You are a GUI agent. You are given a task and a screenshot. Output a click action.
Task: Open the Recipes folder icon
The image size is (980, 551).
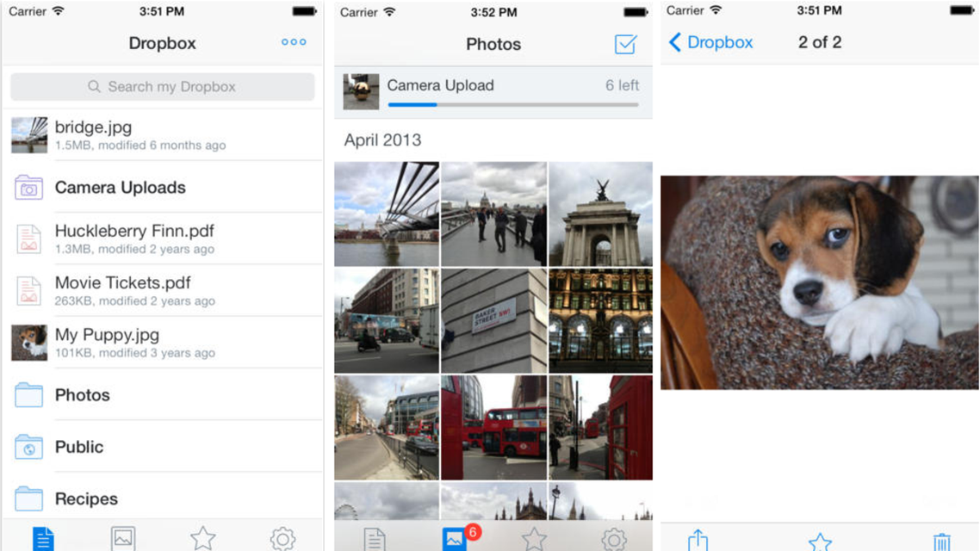[28, 498]
